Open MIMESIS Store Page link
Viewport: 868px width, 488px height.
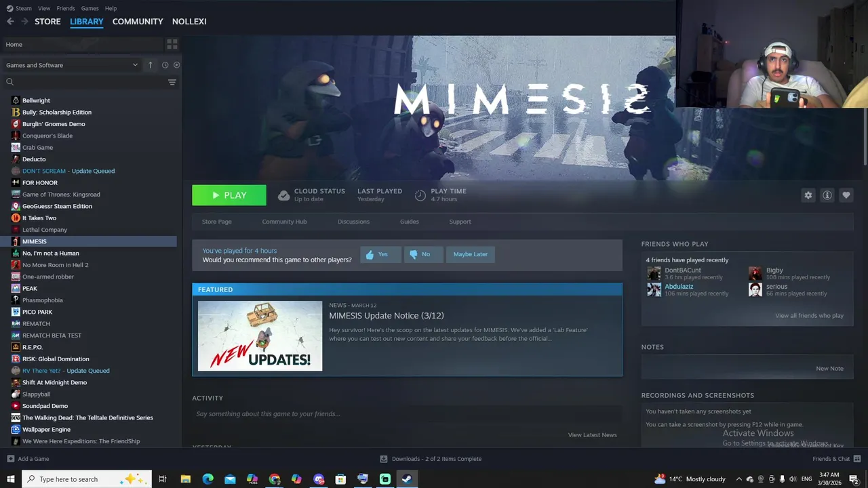216,222
